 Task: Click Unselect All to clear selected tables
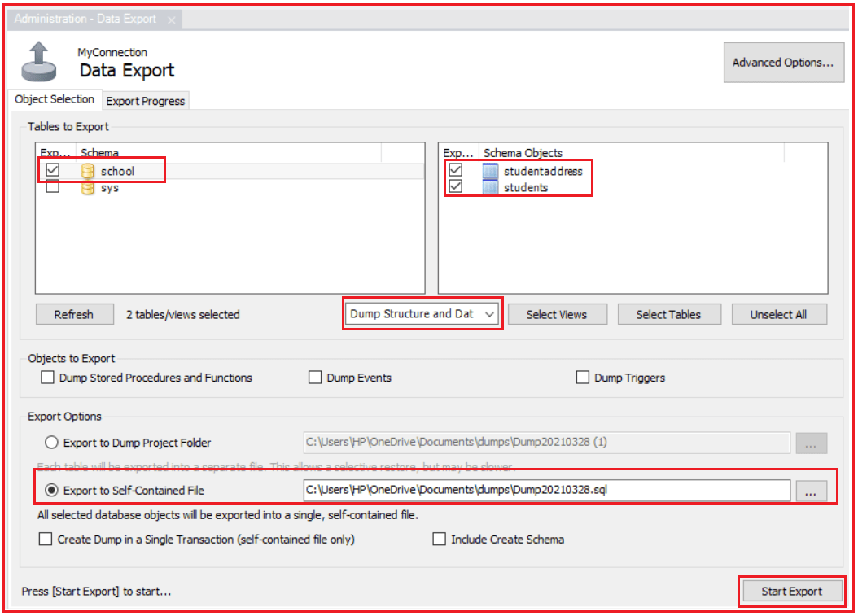(x=779, y=314)
